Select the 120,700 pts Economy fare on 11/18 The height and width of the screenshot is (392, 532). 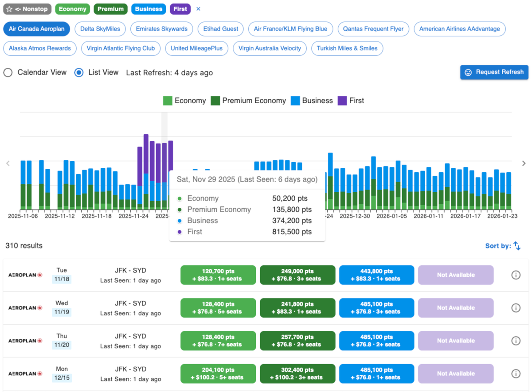click(218, 275)
